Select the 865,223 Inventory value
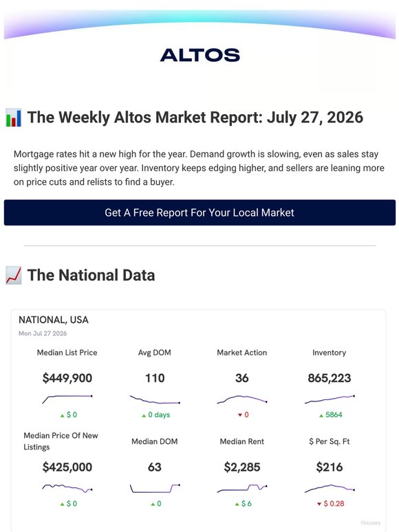This screenshot has height=532, width=399. 330,378
